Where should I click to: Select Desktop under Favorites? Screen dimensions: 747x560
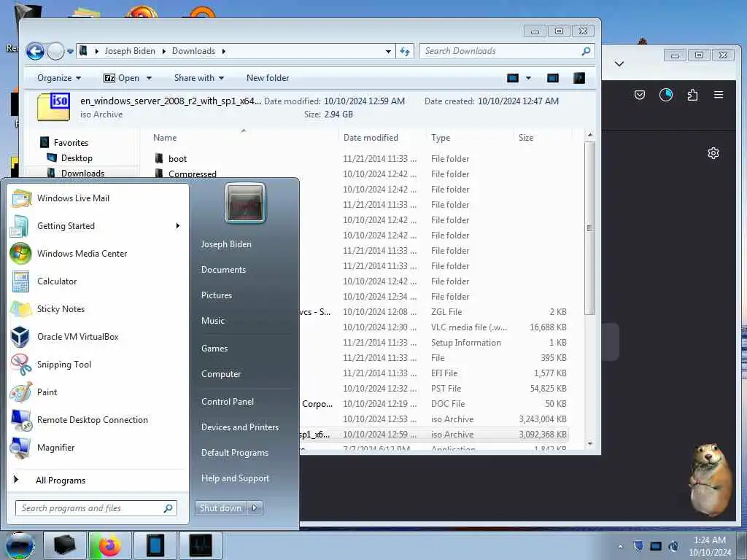[x=77, y=158]
